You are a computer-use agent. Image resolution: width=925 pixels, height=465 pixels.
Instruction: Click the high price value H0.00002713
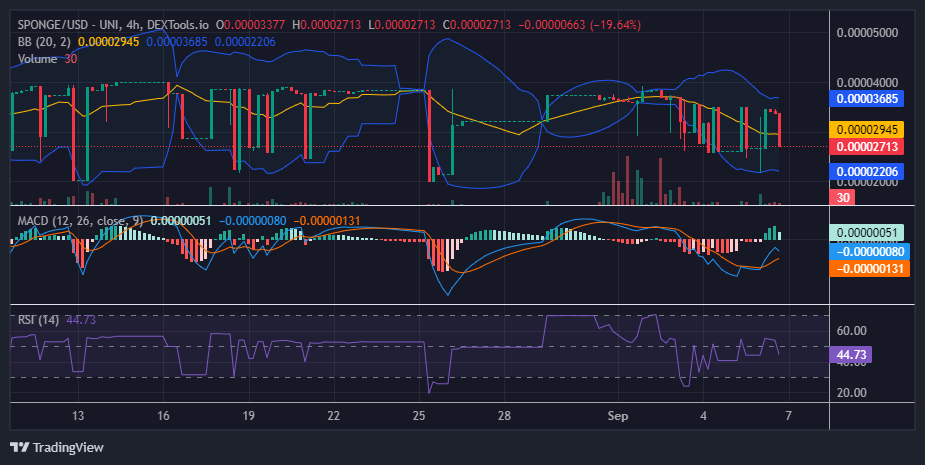(x=326, y=25)
